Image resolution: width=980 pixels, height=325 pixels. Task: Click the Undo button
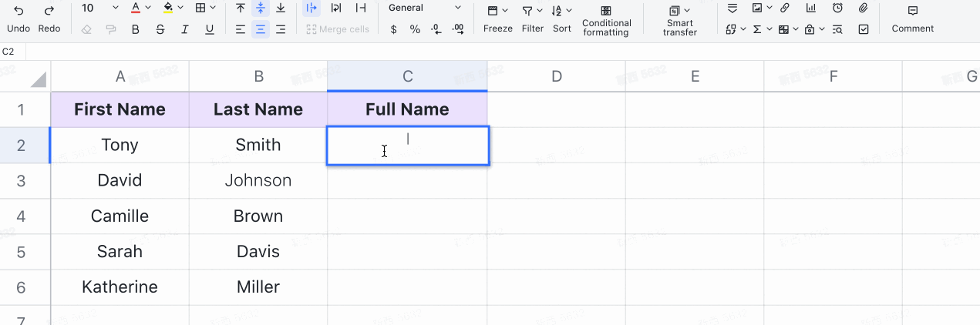click(18, 18)
